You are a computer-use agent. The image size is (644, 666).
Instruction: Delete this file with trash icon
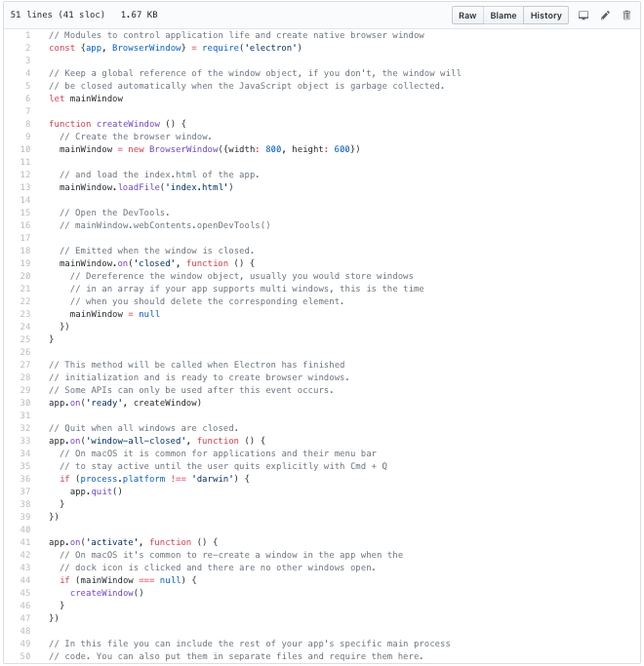(x=626, y=16)
